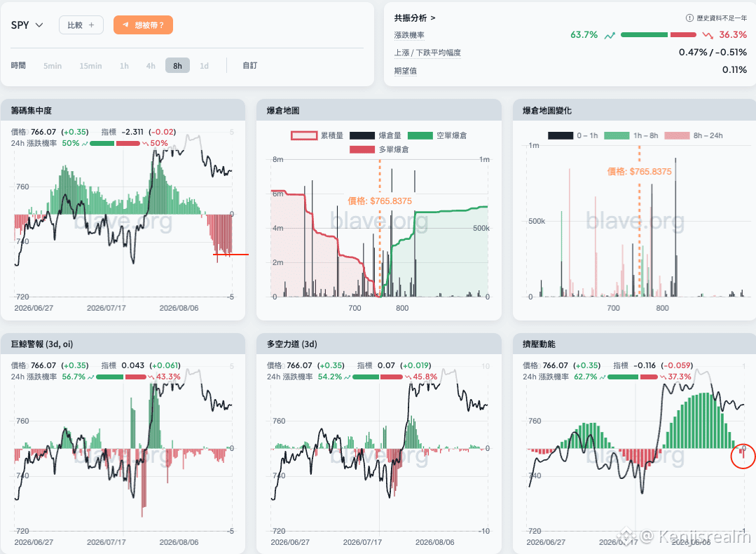Screen dimensions: 756x554
Task: Click the 價格: $765.8375 label in 爆倉地圖變化
Action: pyautogui.click(x=639, y=171)
